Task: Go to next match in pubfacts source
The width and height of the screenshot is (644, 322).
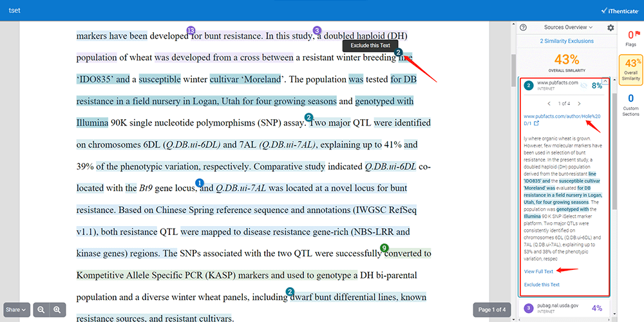Action: pyautogui.click(x=579, y=103)
